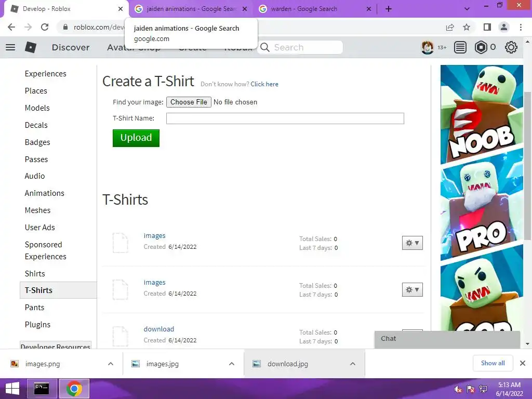
Task: Click Show all downloads
Action: pyautogui.click(x=493, y=363)
